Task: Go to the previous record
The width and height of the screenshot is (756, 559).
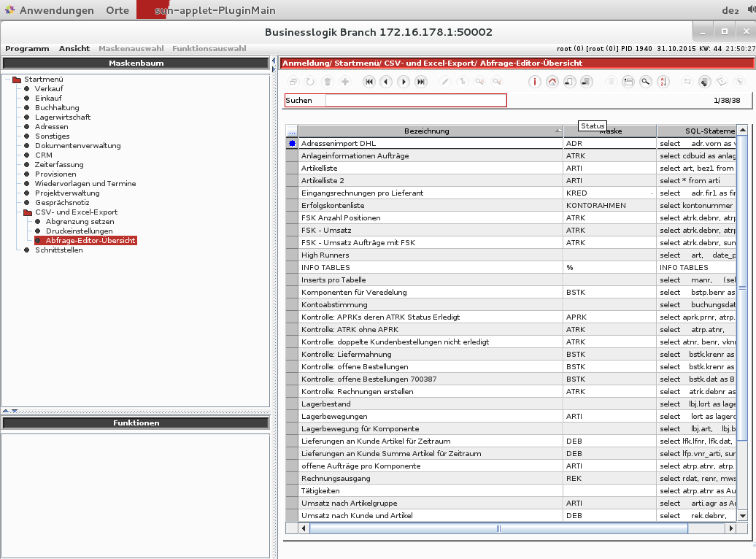Action: pyautogui.click(x=386, y=82)
